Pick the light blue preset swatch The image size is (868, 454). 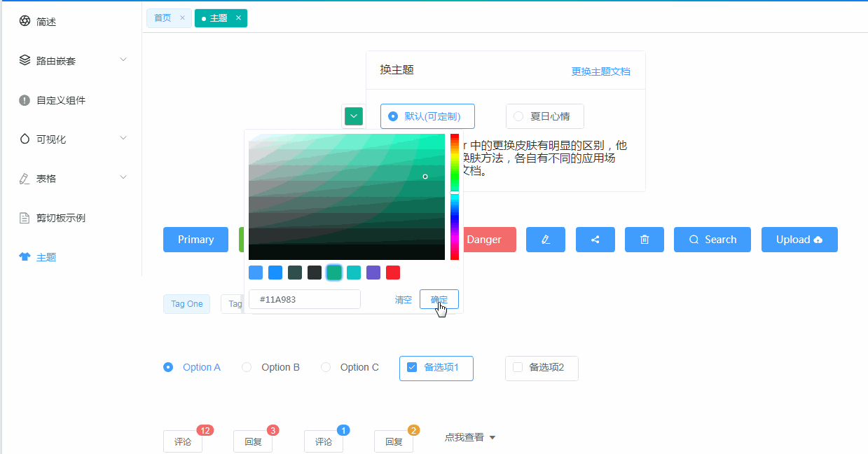(x=256, y=273)
